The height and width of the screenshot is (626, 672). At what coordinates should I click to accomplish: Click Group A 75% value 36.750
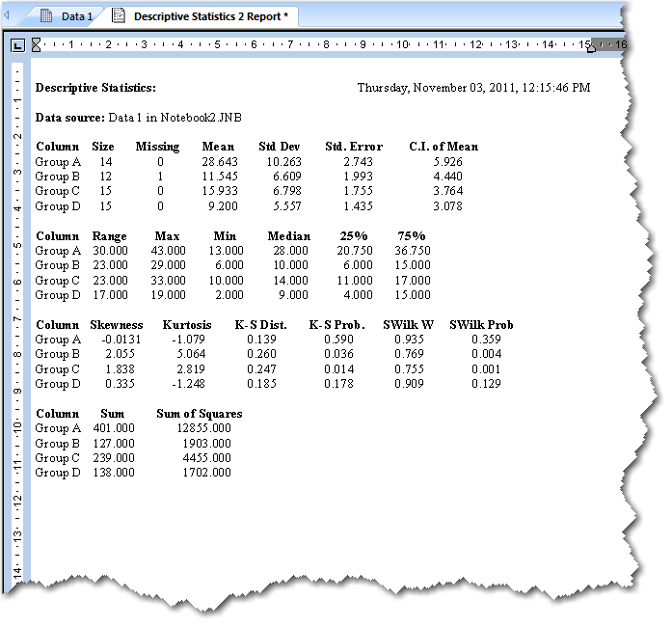(x=413, y=251)
